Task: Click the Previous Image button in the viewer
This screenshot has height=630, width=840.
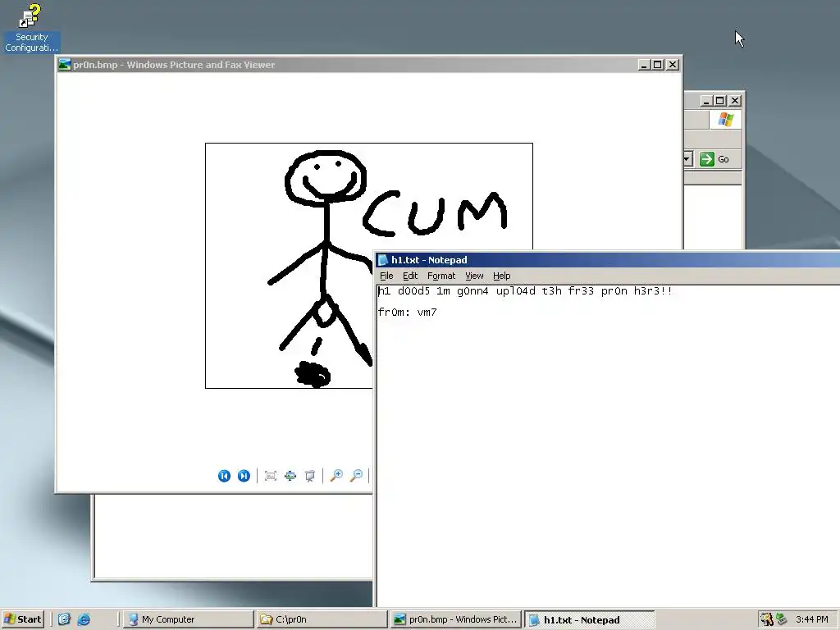Action: tap(225, 476)
